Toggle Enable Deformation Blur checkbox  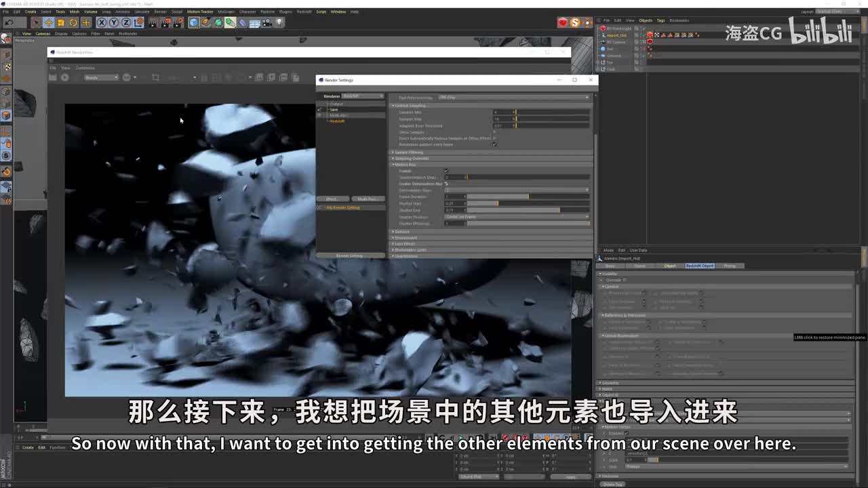446,184
